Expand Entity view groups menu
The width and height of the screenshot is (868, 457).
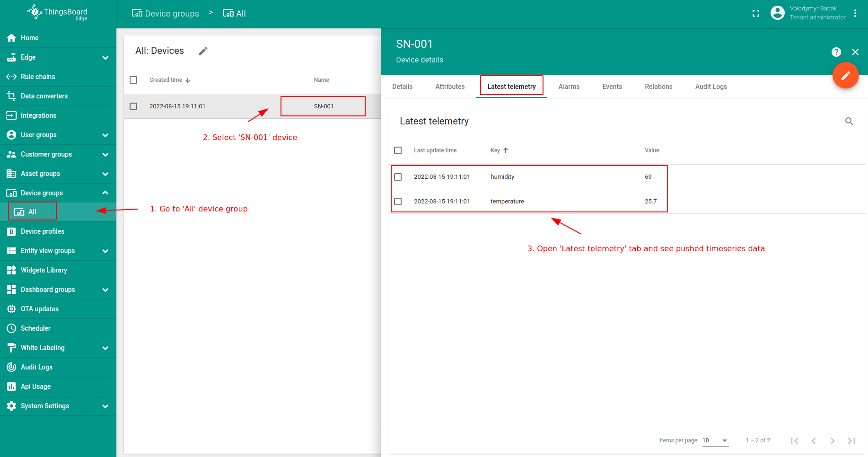pyautogui.click(x=105, y=251)
